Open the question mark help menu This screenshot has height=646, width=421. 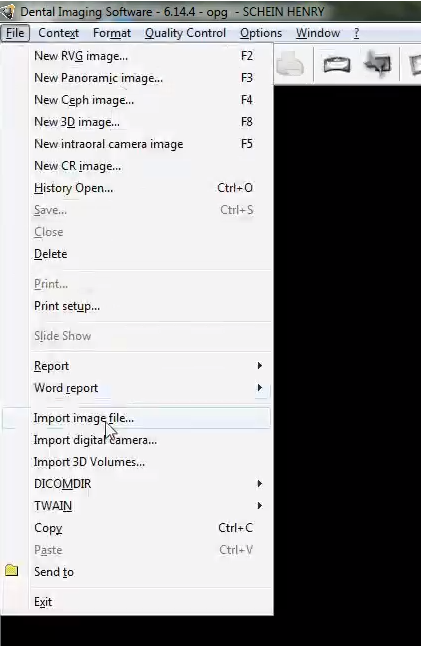tap(356, 33)
